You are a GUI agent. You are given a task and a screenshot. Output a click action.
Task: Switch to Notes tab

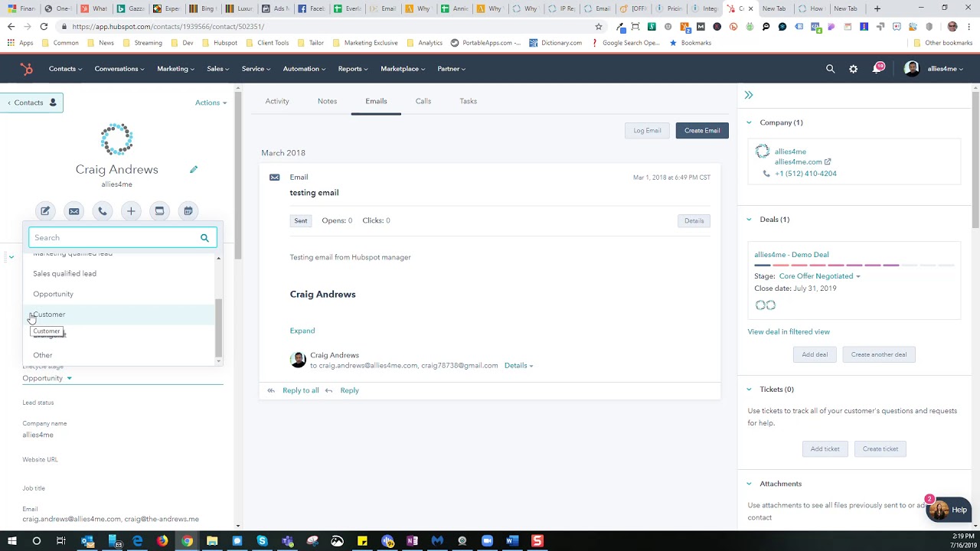[x=327, y=101]
